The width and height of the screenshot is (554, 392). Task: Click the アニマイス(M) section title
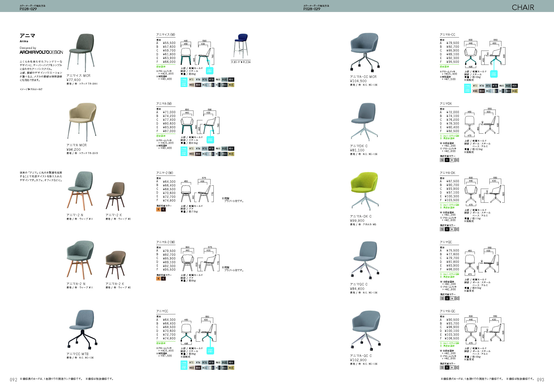[166, 35]
